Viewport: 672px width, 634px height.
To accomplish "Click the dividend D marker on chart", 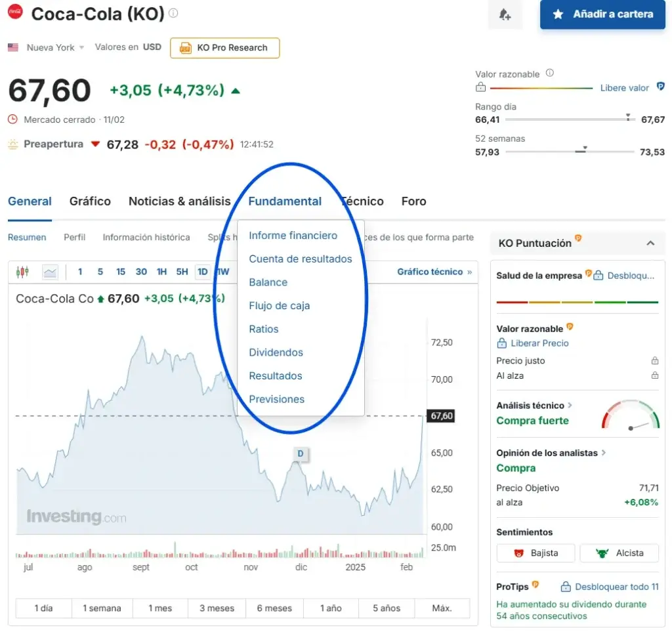I will click(x=301, y=454).
